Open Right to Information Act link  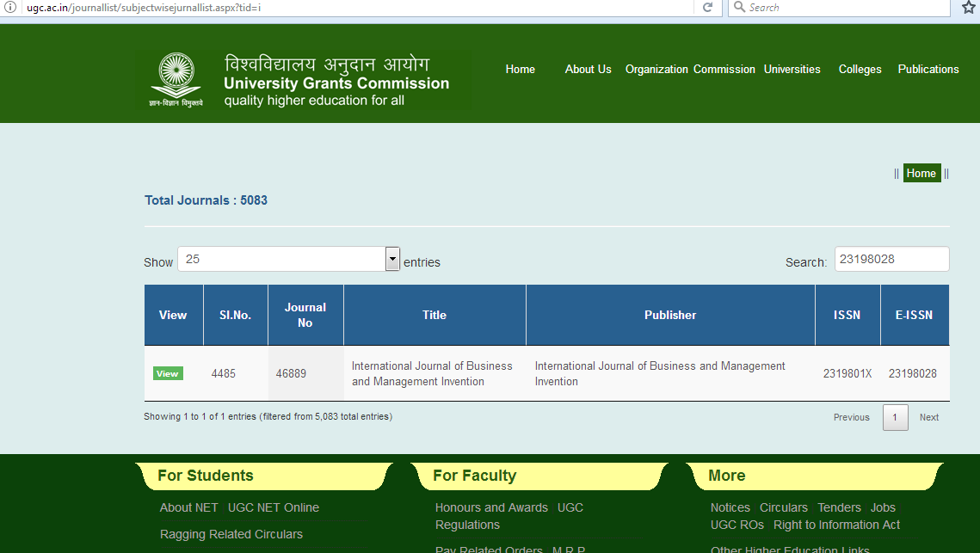836,525
